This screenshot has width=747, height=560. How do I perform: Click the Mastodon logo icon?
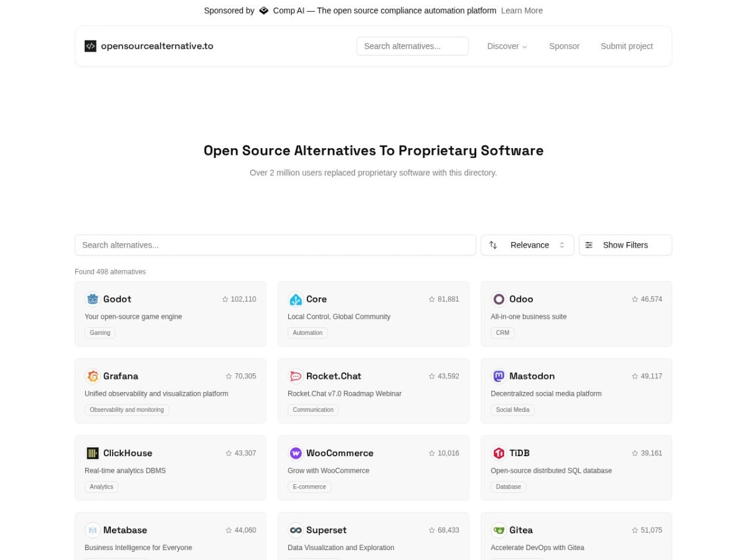click(x=499, y=376)
